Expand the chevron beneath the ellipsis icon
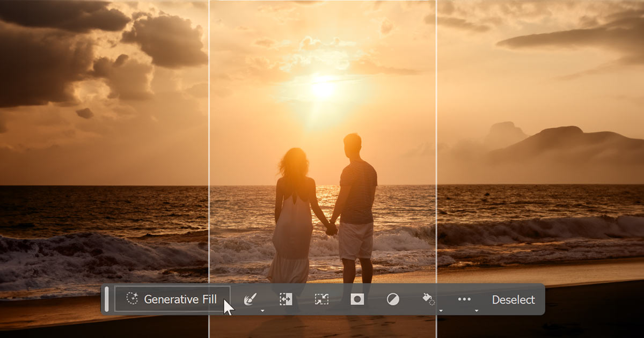Screen dimensions: 644x338 (476, 310)
